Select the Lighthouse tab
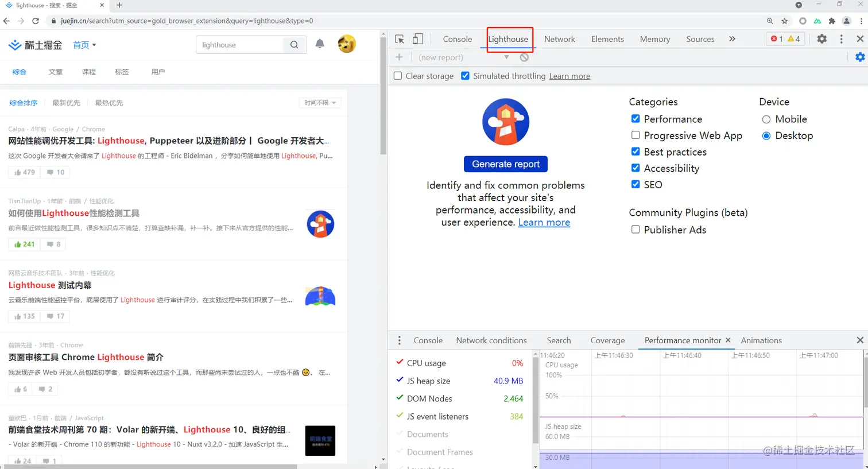 (508, 39)
